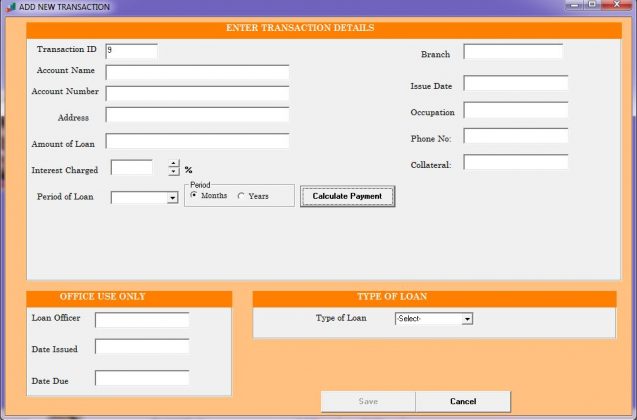Click the Branch input field
The width and height of the screenshot is (637, 420).
point(513,51)
